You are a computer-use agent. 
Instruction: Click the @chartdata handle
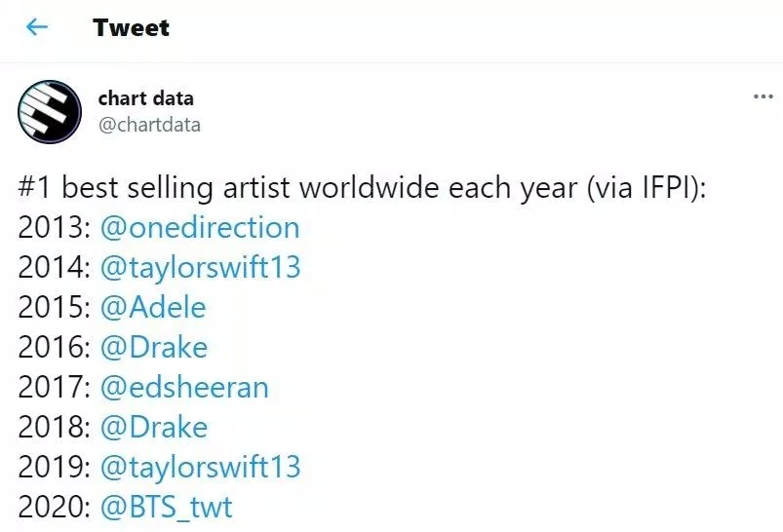149,125
